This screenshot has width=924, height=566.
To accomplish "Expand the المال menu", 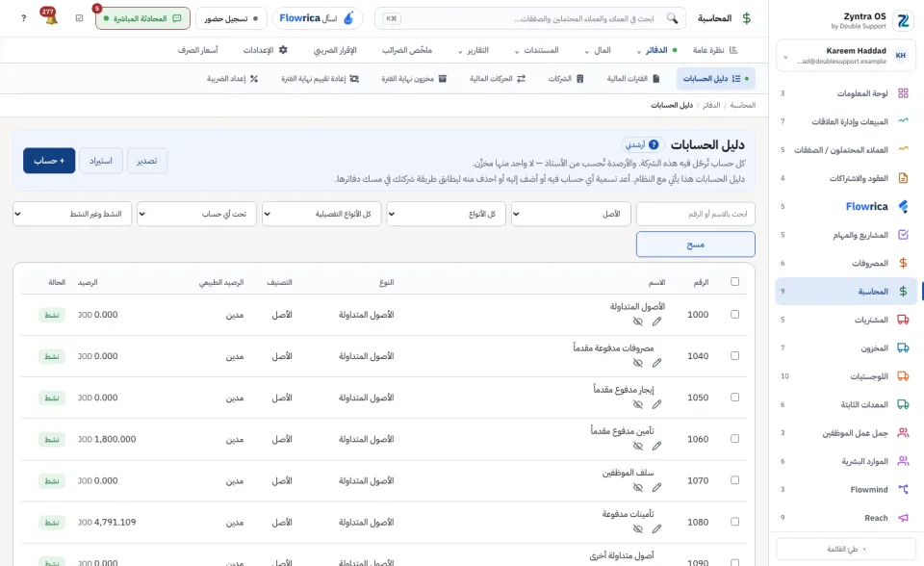I will tap(598, 50).
